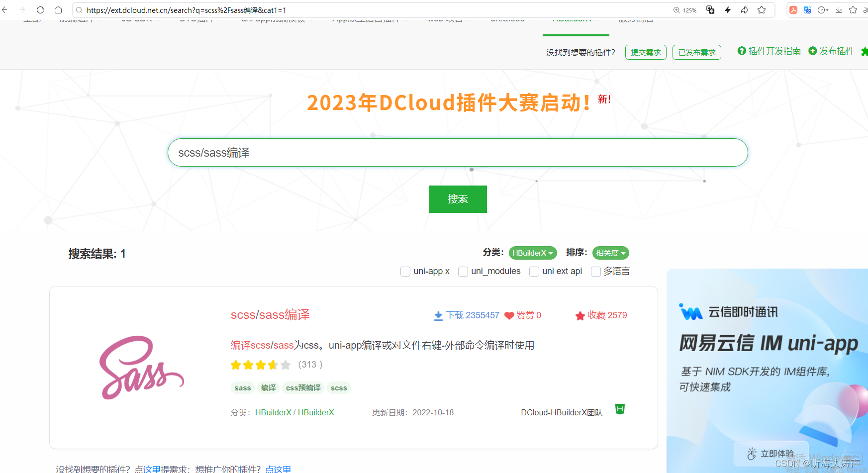The width and height of the screenshot is (868, 473).
Task: Click the search magnifier in address bar
Action: 79,10
